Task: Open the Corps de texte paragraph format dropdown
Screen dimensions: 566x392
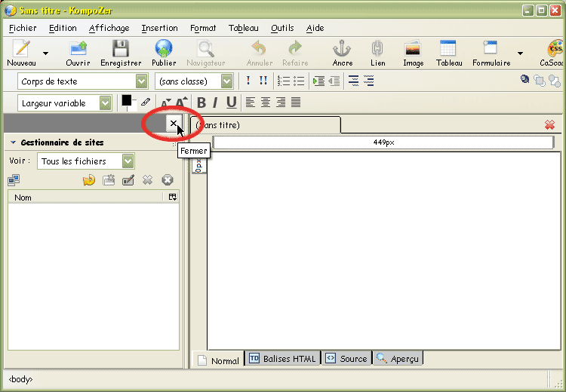Action: (x=83, y=81)
